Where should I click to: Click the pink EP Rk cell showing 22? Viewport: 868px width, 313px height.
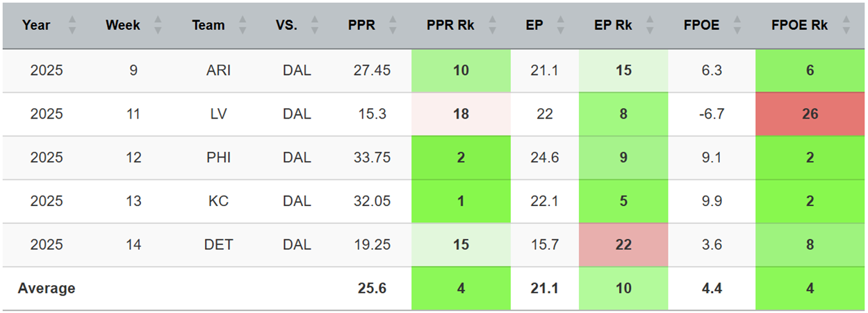pyautogui.click(x=623, y=244)
